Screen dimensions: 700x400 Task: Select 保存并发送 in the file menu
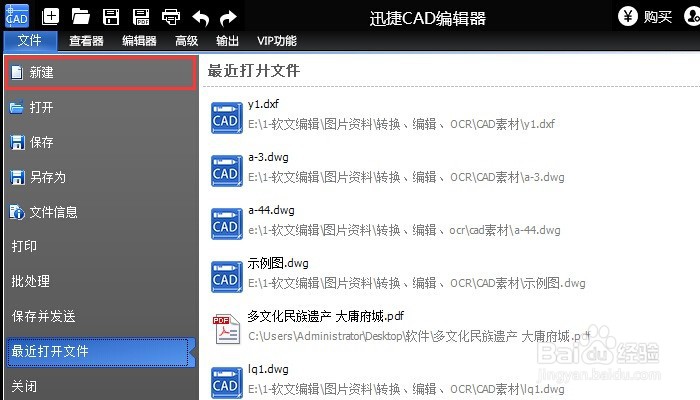pyautogui.click(x=101, y=317)
